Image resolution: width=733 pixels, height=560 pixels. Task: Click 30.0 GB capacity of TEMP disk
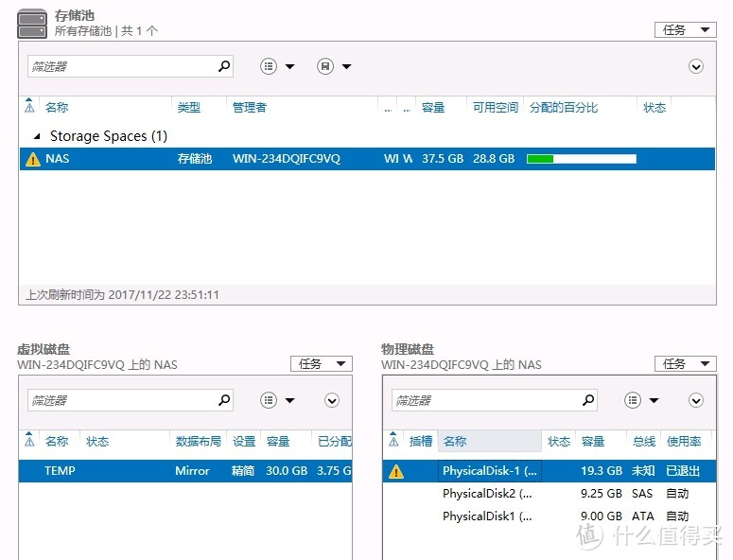[287, 471]
